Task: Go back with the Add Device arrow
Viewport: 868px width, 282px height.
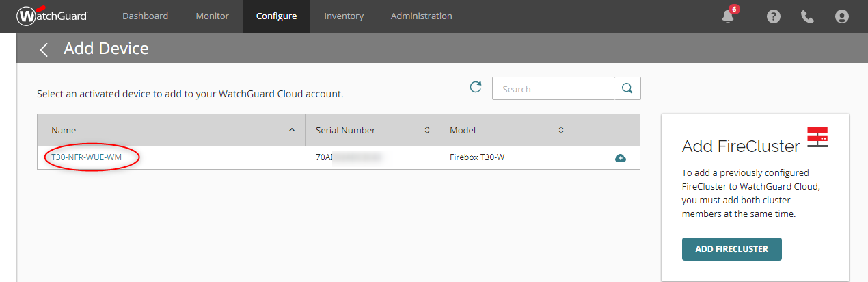Action: (44, 49)
